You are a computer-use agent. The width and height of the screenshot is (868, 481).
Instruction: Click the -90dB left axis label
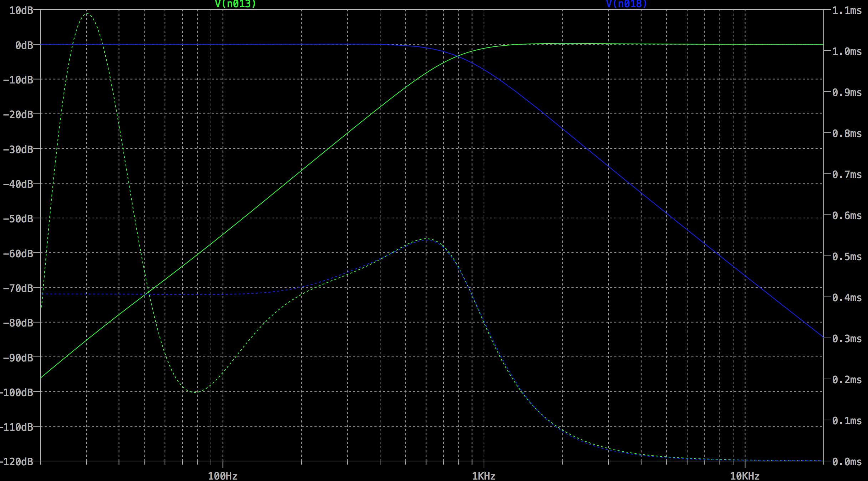click(x=18, y=358)
